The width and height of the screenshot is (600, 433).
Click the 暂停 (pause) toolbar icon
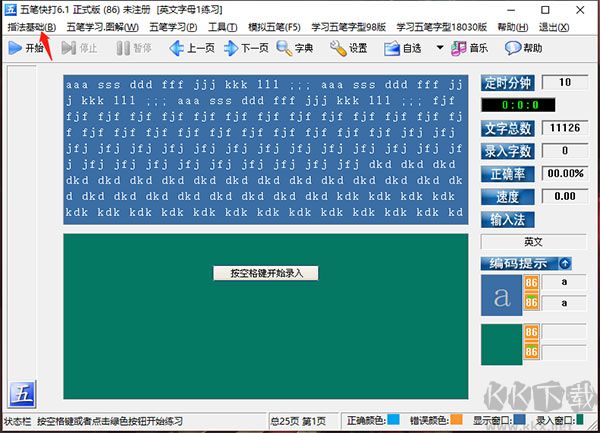123,48
